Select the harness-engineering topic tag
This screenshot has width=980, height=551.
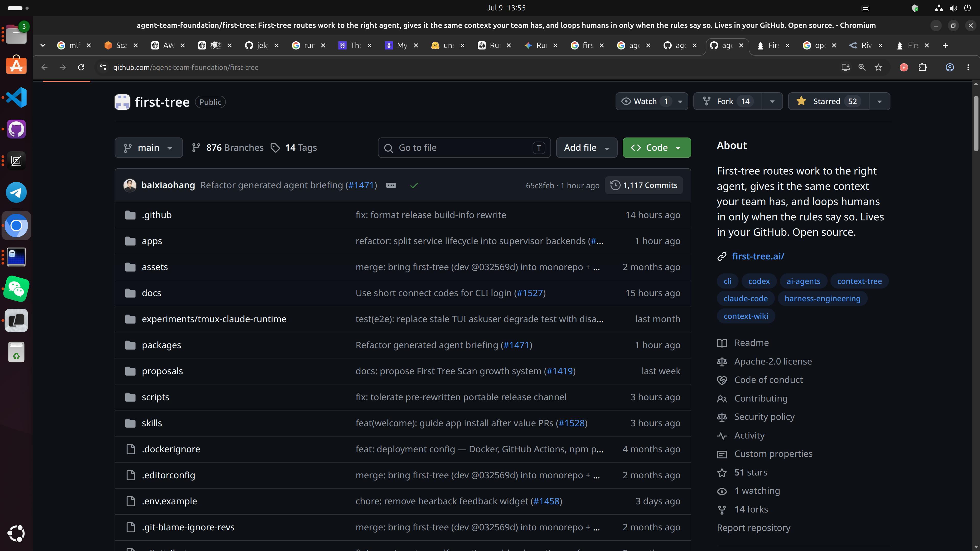click(822, 298)
